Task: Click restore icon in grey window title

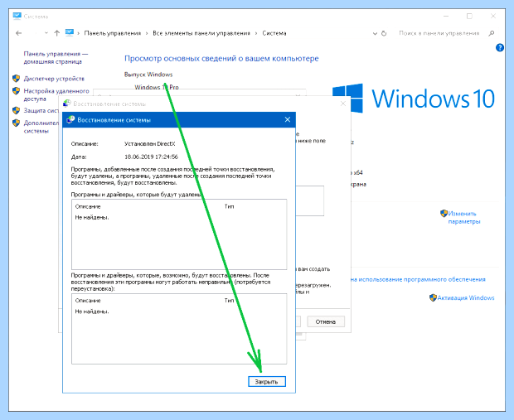Action: tap(67, 104)
